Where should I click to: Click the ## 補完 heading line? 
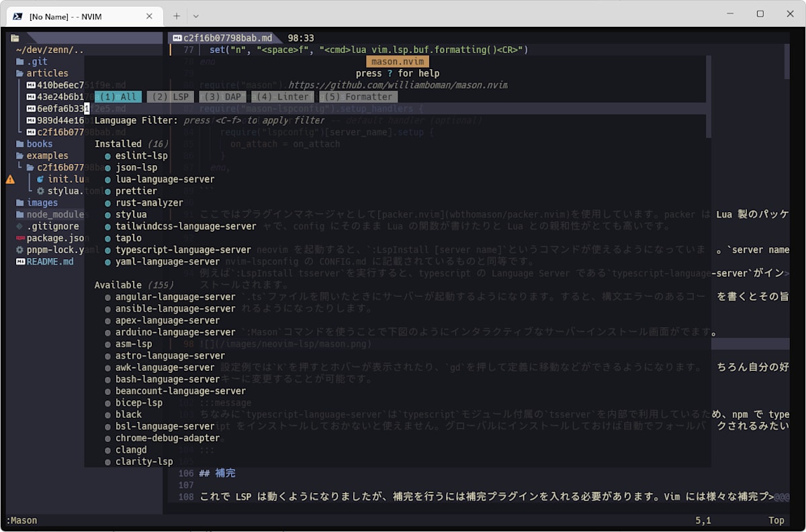(x=218, y=474)
